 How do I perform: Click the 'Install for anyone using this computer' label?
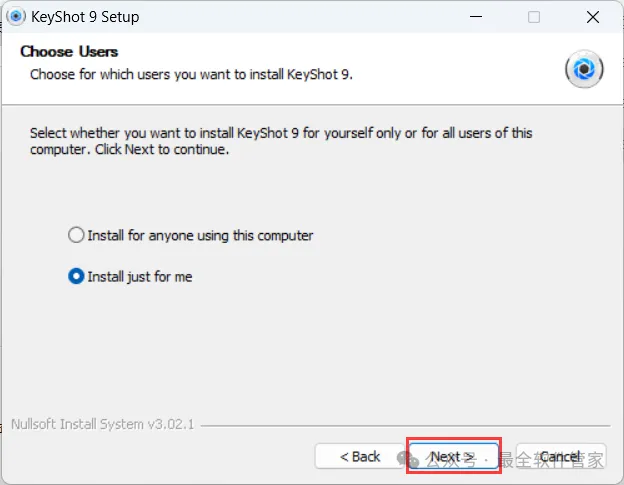coord(200,236)
